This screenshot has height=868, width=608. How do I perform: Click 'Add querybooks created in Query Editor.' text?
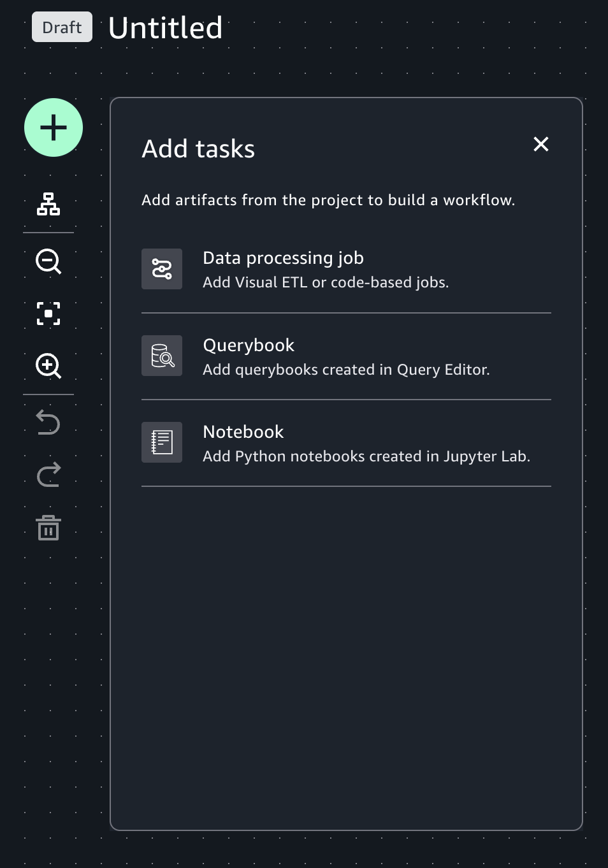[x=346, y=370]
